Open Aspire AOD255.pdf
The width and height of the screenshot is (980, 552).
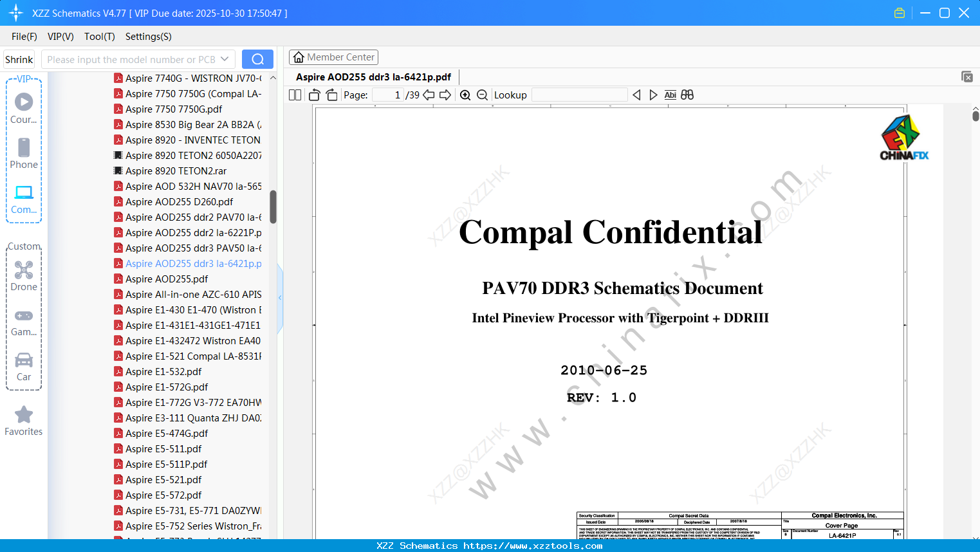[161, 279]
